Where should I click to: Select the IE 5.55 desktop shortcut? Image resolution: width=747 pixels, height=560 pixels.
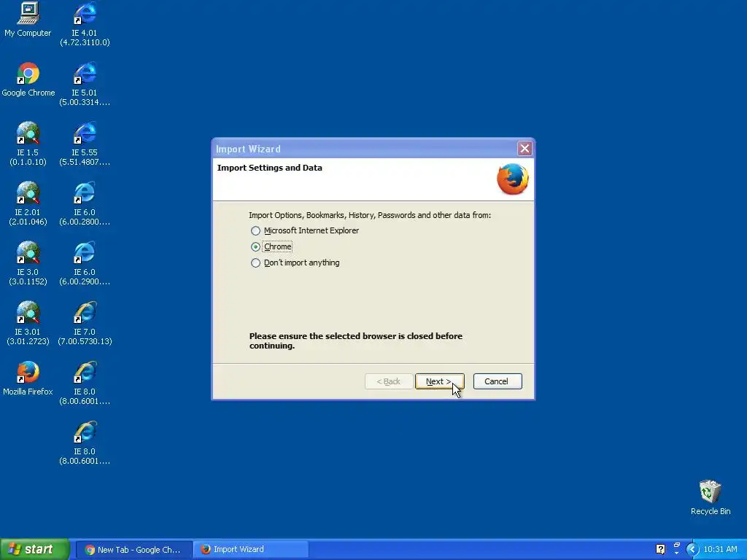[x=85, y=144]
